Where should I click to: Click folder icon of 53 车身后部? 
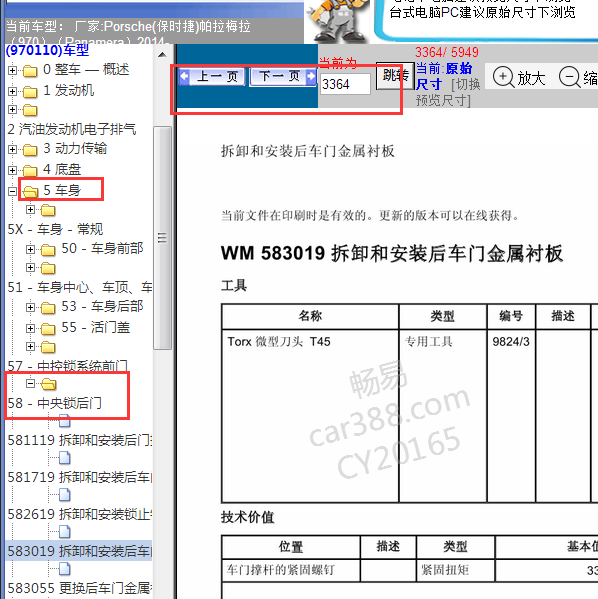click(x=48, y=308)
